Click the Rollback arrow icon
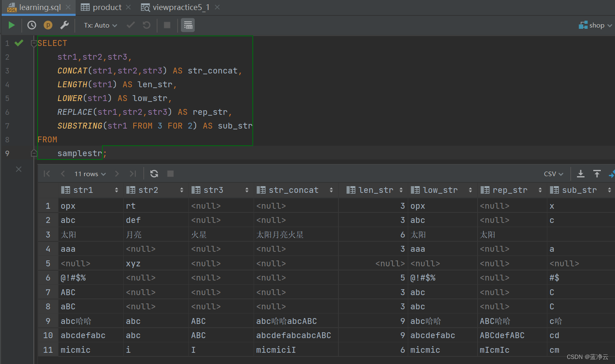615x364 pixels. pos(146,25)
